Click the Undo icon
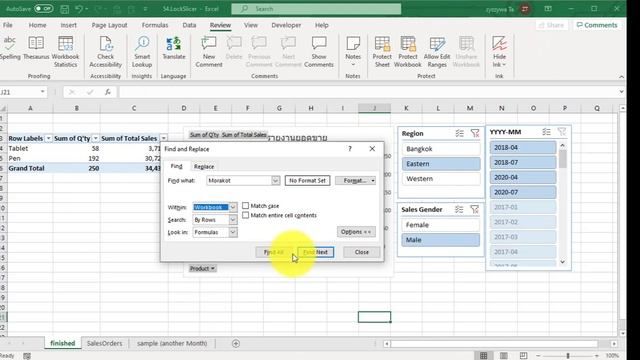640x360 pixels. click(79, 9)
